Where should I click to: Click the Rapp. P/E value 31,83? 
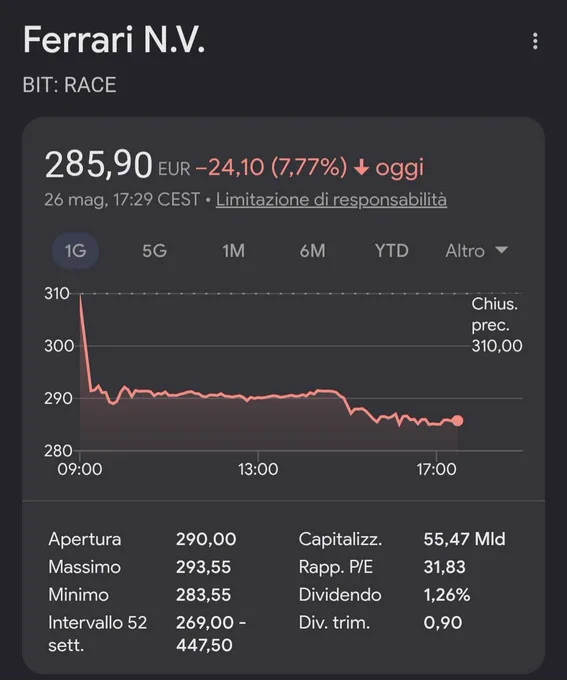[444, 567]
